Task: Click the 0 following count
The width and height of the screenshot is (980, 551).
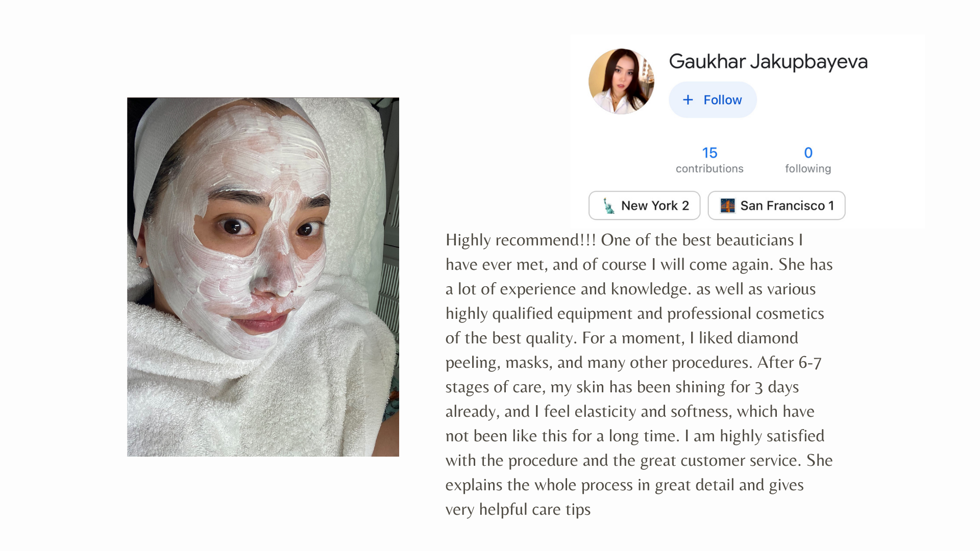Action: pos(808,153)
